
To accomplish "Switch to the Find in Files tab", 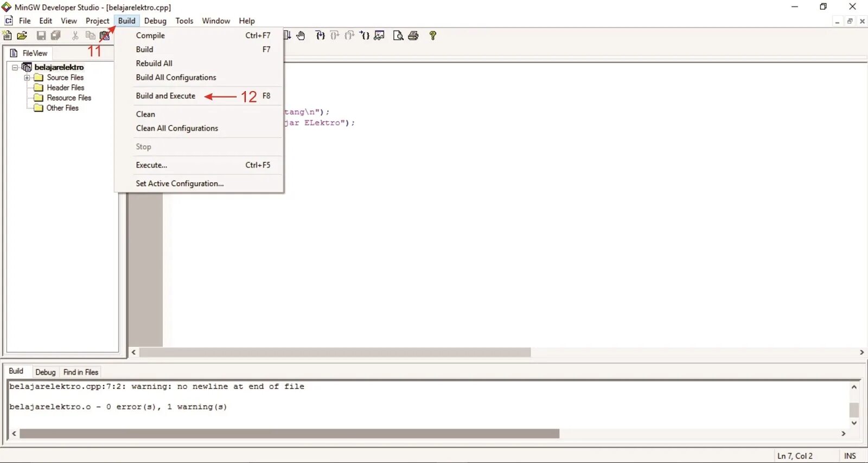I will pos(81,372).
